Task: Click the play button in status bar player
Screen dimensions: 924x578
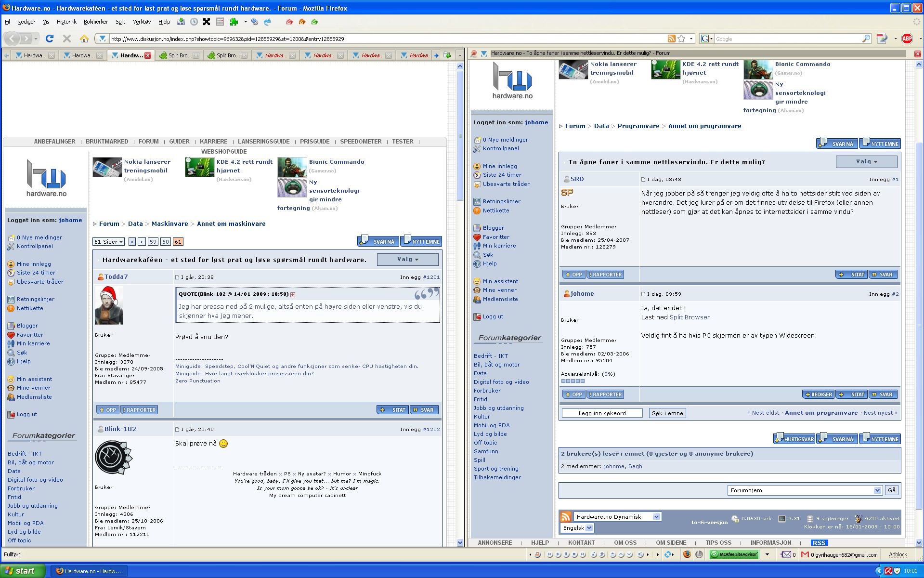Action: click(559, 555)
